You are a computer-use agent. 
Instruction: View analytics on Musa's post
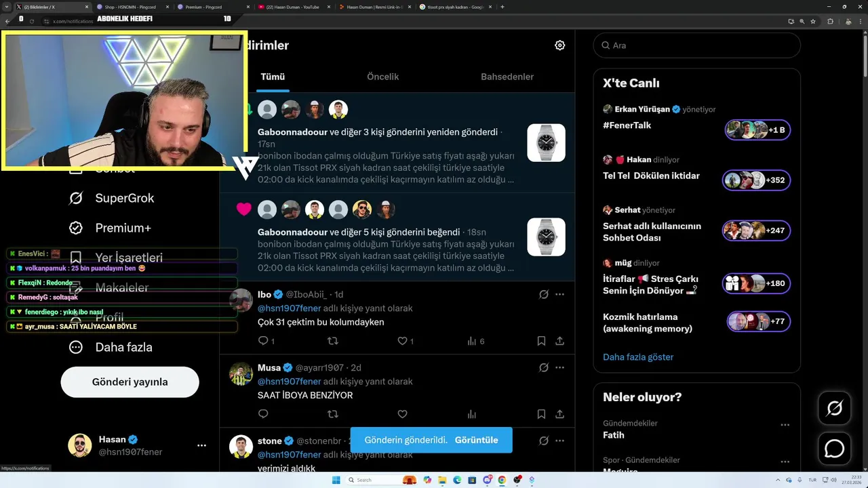point(472,414)
